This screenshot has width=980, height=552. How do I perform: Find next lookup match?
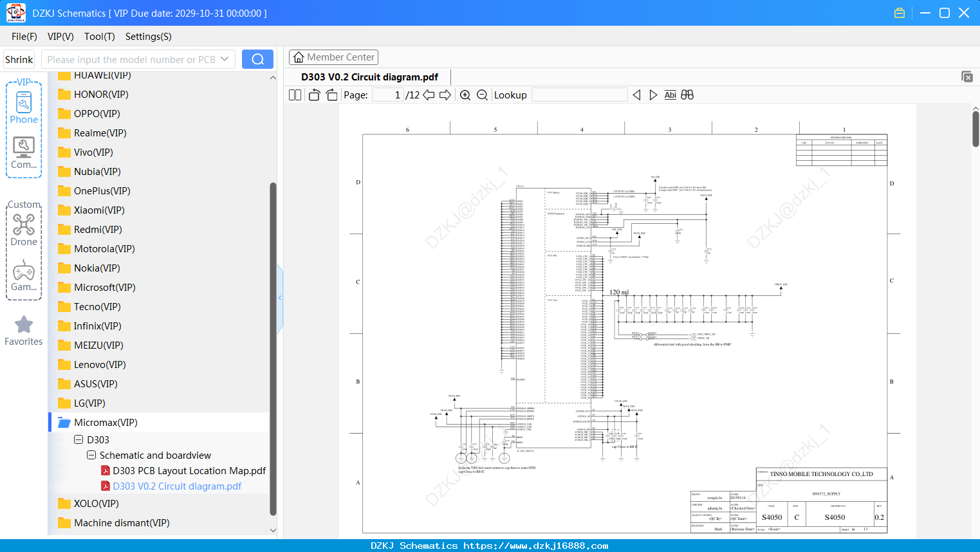tap(653, 95)
